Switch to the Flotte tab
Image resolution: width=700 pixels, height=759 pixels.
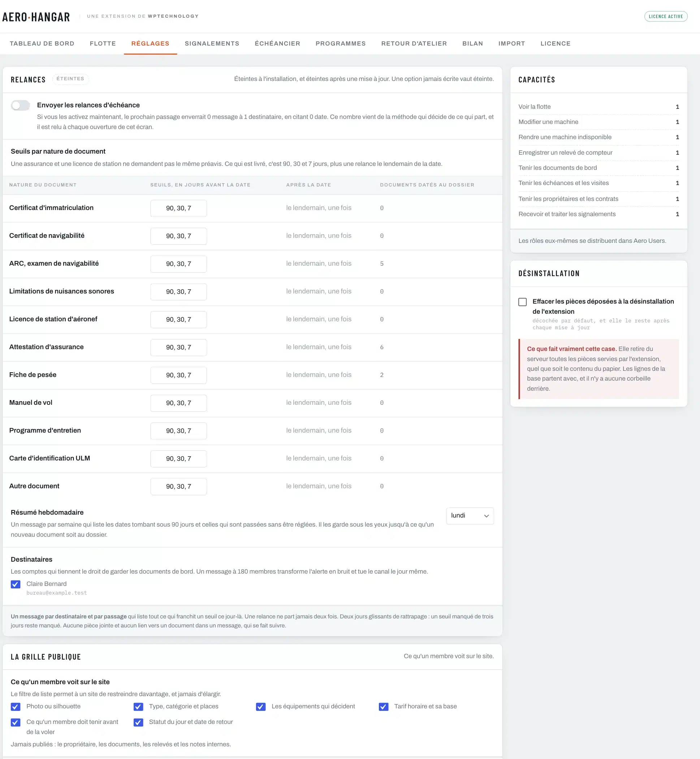click(103, 44)
